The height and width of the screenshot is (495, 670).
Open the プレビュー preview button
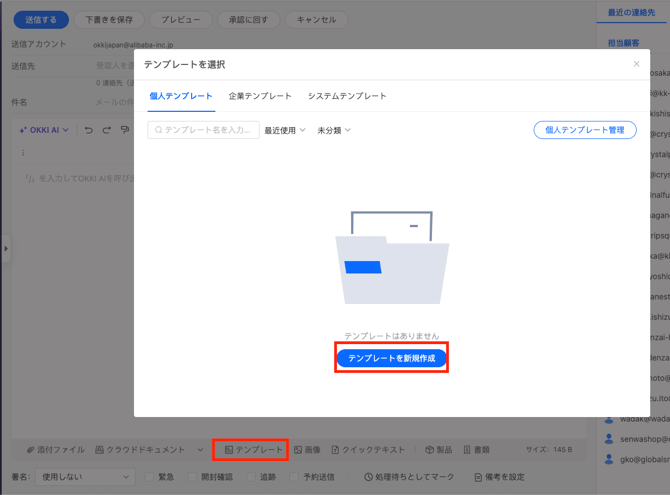(x=180, y=20)
